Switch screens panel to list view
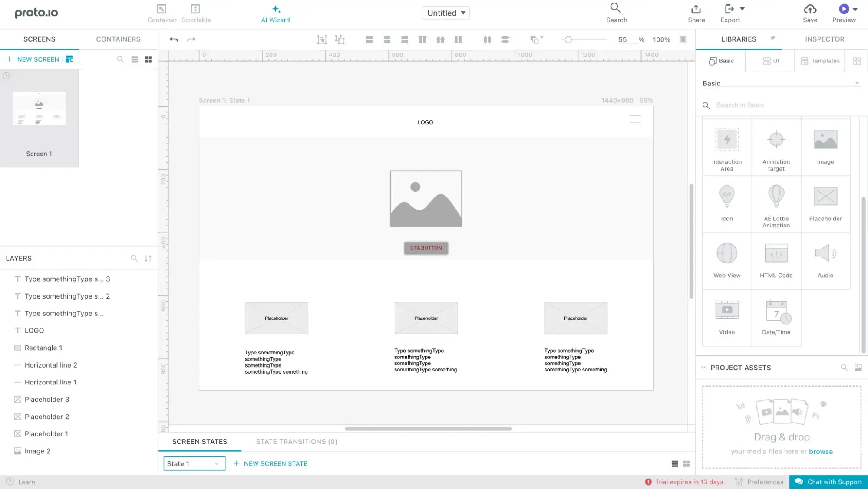Viewport: 868px width, 489px height. click(135, 59)
